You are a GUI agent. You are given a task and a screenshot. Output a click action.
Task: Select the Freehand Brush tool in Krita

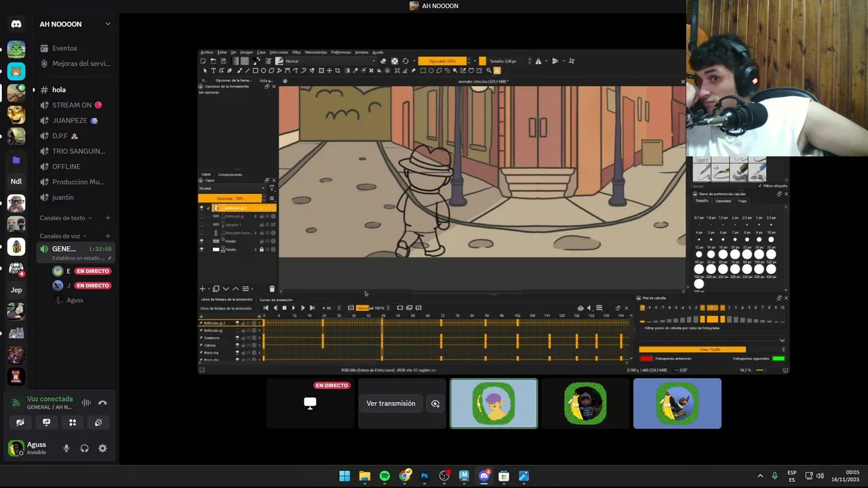tap(239, 70)
